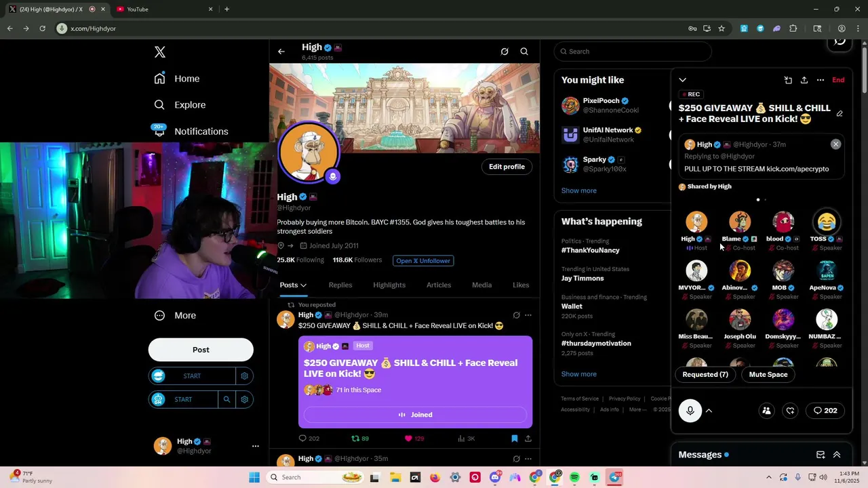
Task: Click the Space microphone badge on avatar
Action: [x=332, y=177]
